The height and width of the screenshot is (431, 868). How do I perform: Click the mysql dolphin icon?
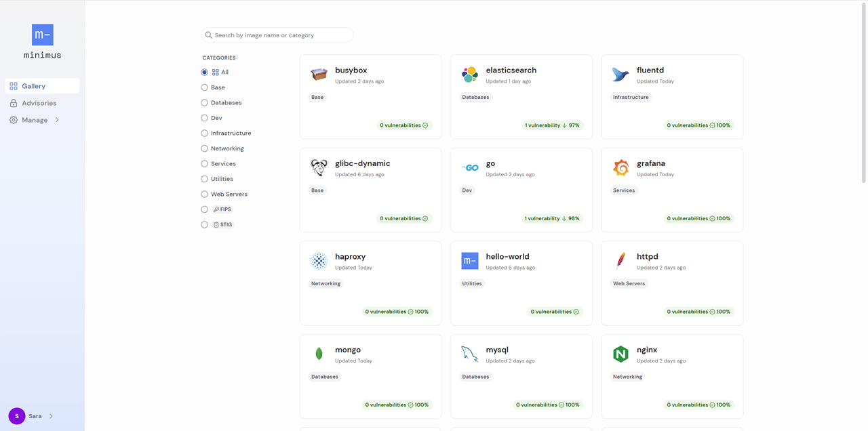[x=470, y=354]
